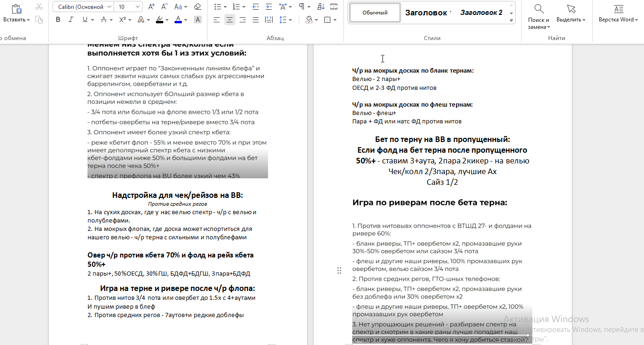Open Поиск и замена menu
644x345 pixels.
pos(539,23)
